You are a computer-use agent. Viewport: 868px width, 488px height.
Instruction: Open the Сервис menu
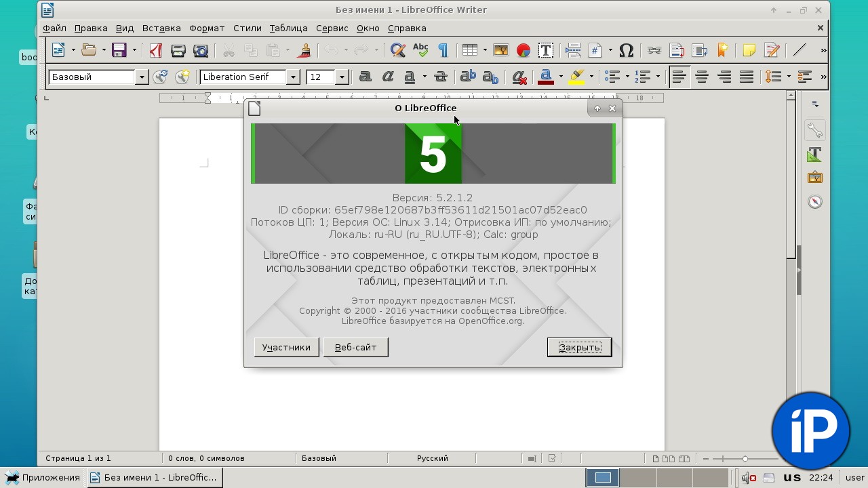pyautogui.click(x=332, y=28)
